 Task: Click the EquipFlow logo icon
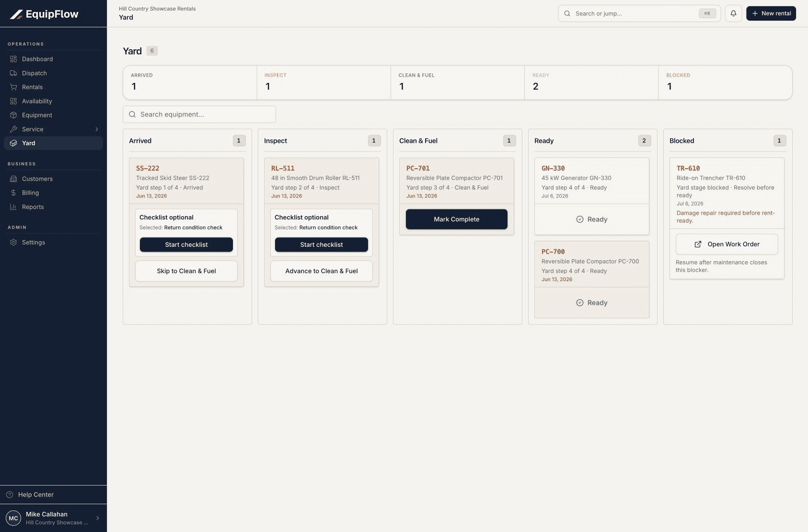pos(16,14)
